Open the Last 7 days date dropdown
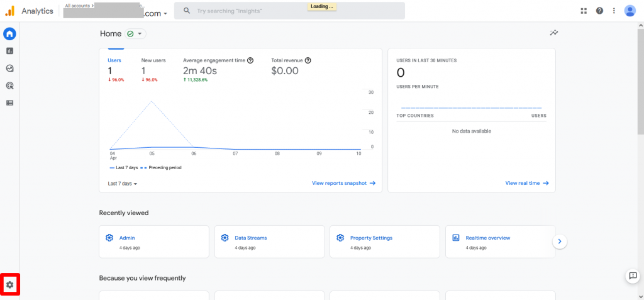This screenshot has height=300, width=644. click(x=123, y=184)
